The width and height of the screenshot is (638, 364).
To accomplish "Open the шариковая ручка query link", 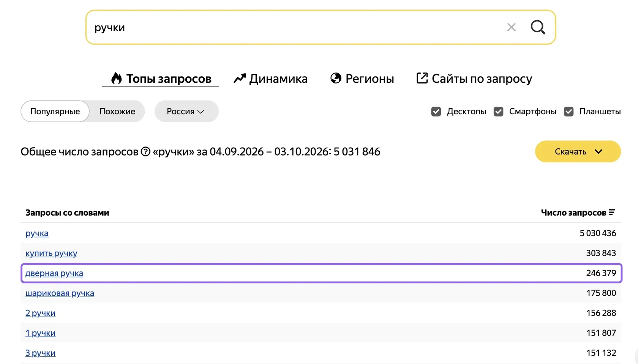I will pyautogui.click(x=60, y=293).
